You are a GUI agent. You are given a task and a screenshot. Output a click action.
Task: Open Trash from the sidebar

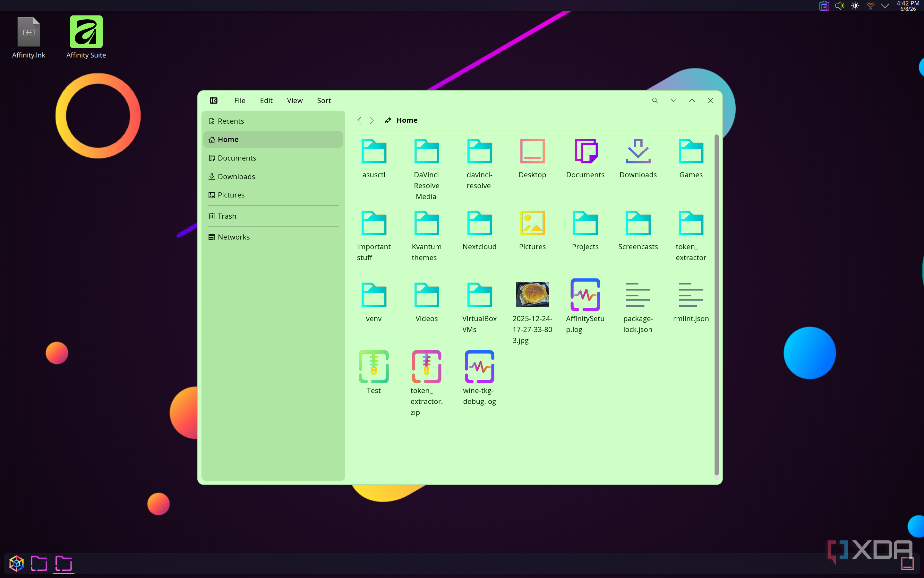(273, 216)
